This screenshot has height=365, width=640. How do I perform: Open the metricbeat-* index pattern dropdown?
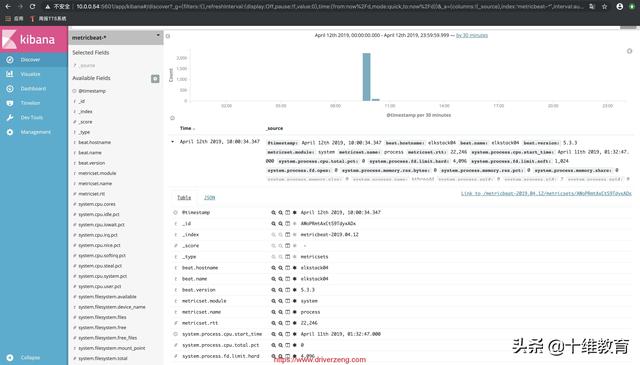coord(116,37)
